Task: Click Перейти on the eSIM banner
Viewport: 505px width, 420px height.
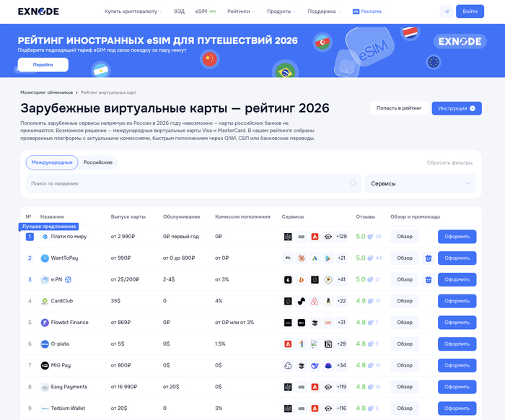Action: (x=43, y=65)
